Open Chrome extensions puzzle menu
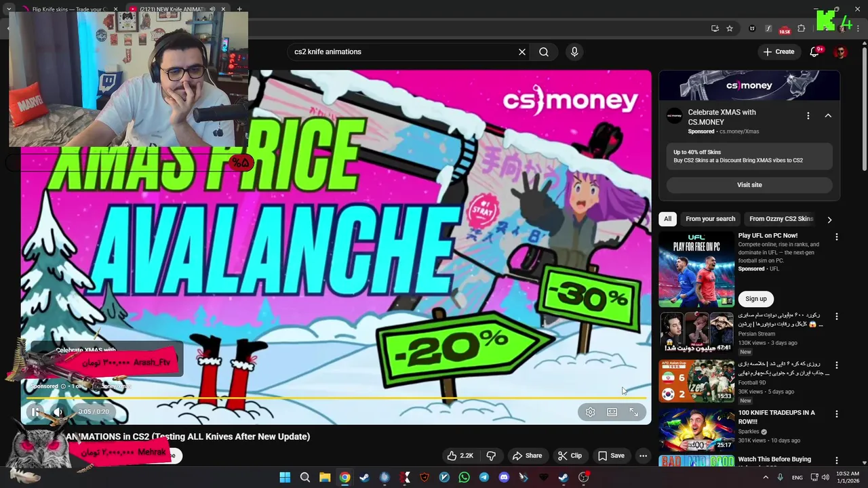The width and height of the screenshot is (868, 488). [802, 28]
